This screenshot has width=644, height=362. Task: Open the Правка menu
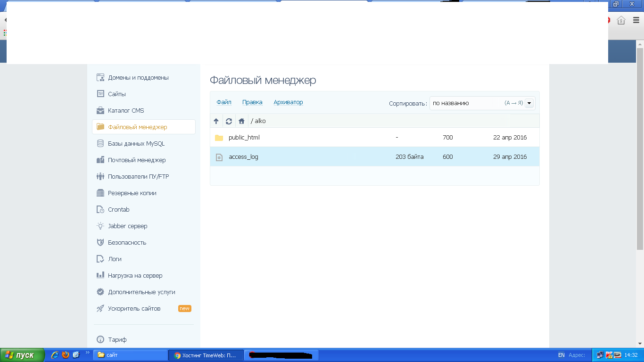tap(252, 102)
